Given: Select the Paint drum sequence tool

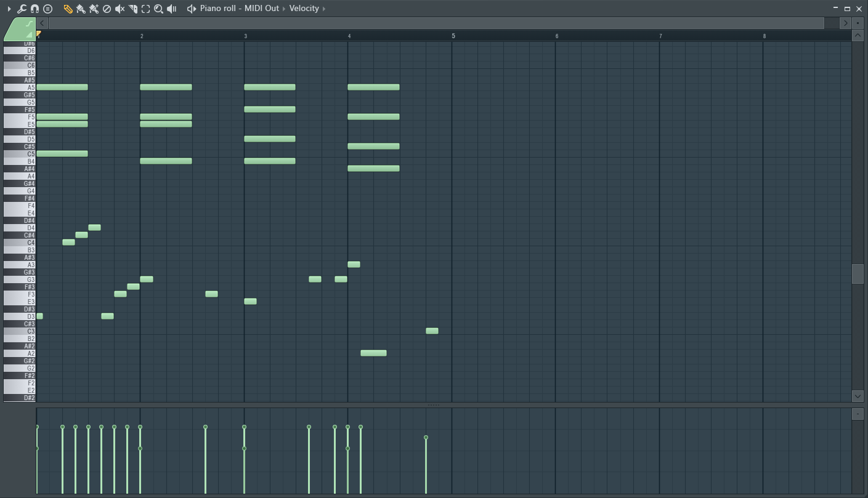Looking at the screenshot, I should (94, 9).
